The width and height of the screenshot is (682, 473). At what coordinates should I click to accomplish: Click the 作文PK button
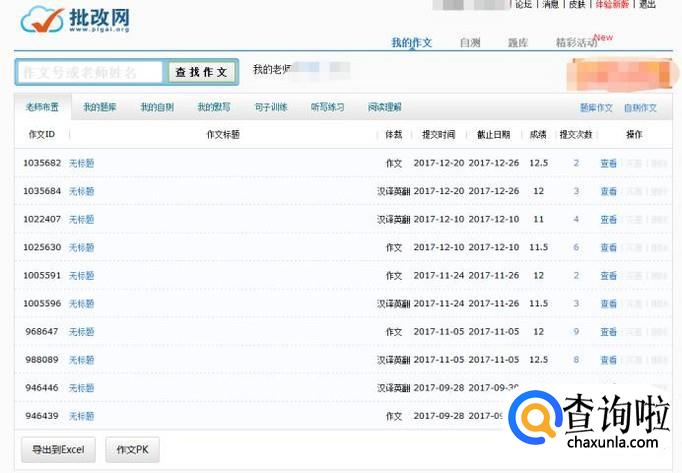(132, 450)
